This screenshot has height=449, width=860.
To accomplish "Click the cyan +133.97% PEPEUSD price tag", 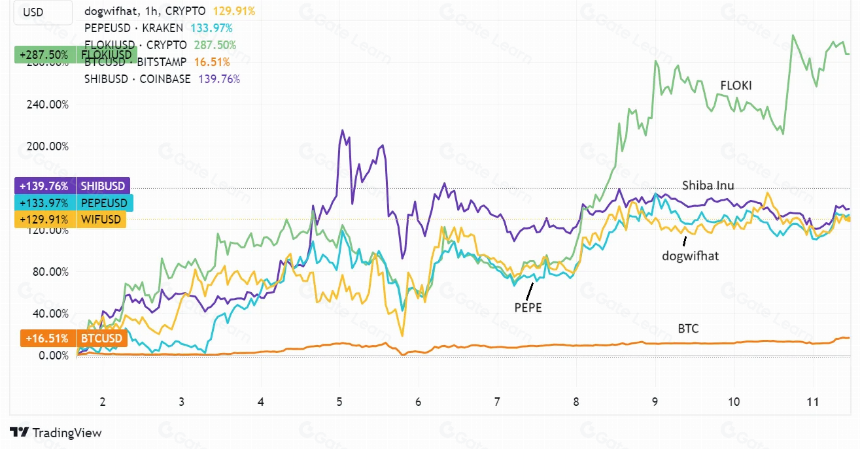I will (x=73, y=203).
